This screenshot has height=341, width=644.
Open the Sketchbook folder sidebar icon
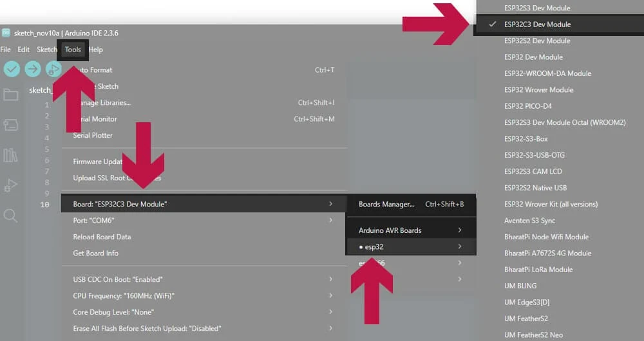click(x=11, y=95)
